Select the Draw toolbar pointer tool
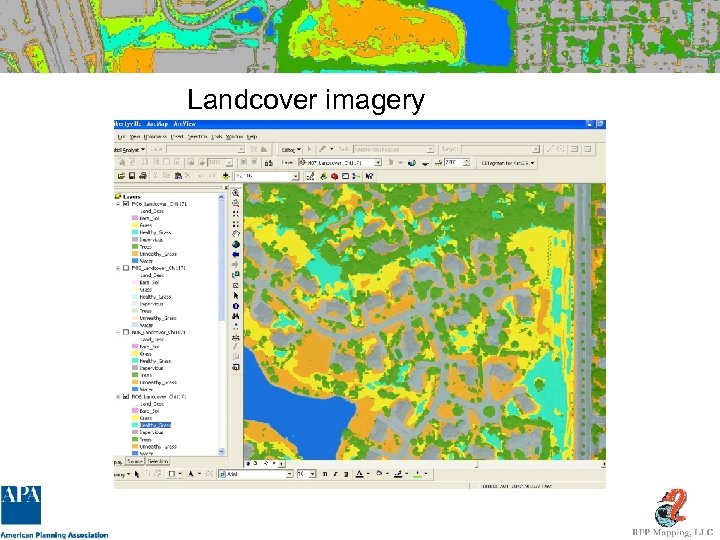This screenshot has width=720, height=540. tap(137, 474)
